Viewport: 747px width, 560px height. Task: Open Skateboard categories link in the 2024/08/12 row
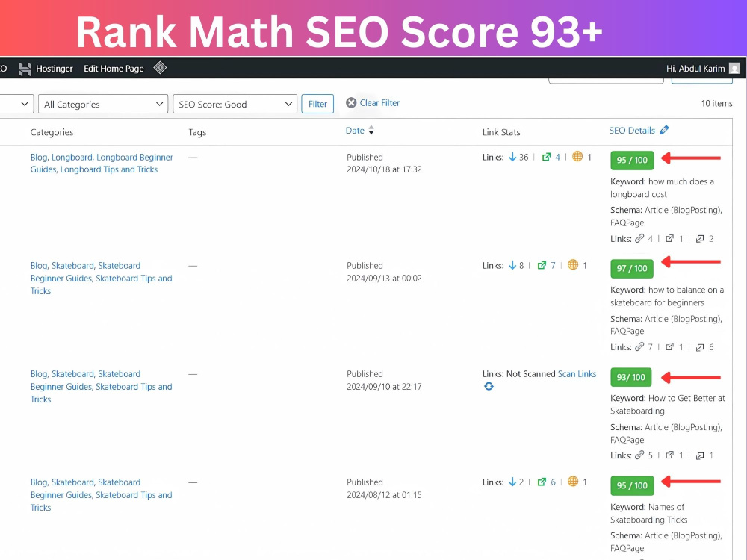click(x=72, y=482)
